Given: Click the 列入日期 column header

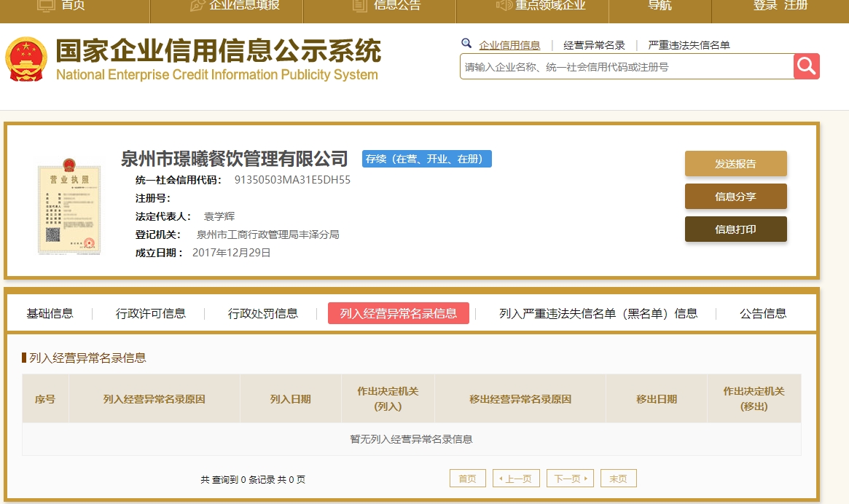Looking at the screenshot, I should pos(291,399).
